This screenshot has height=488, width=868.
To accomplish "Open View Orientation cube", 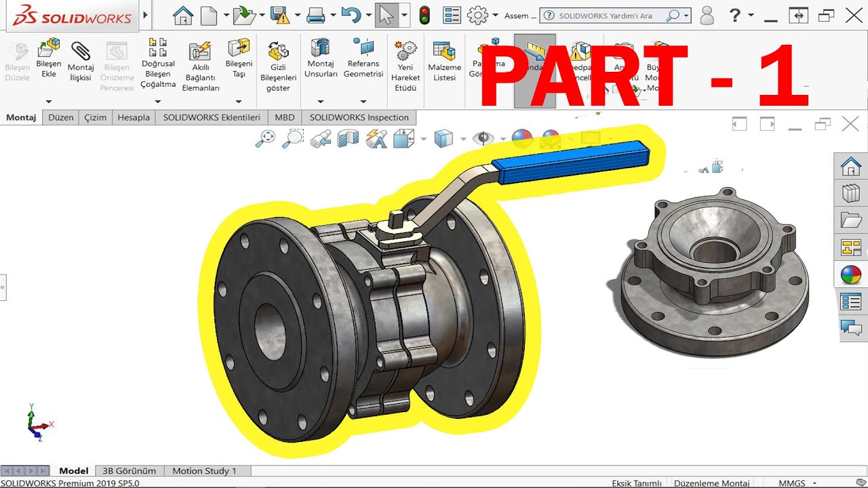I will tap(403, 139).
